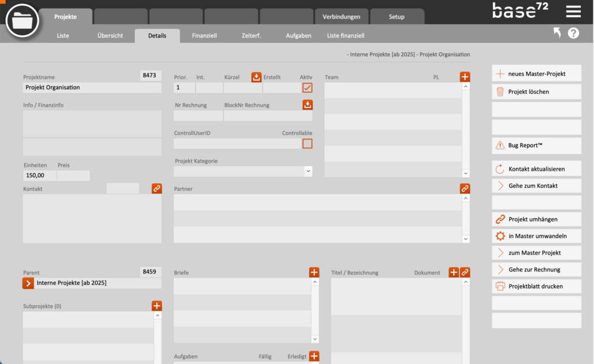
Task: Enable the Controllable checkbox
Action: (307, 144)
